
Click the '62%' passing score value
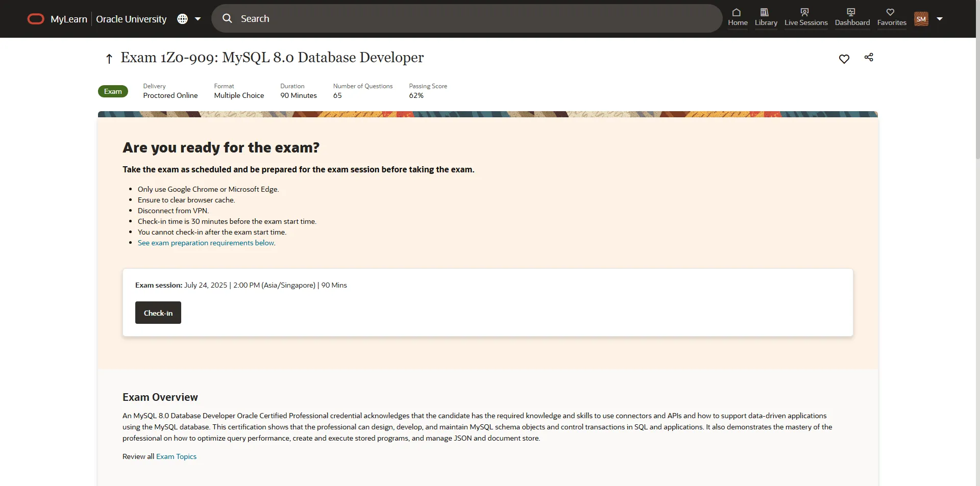tap(416, 95)
